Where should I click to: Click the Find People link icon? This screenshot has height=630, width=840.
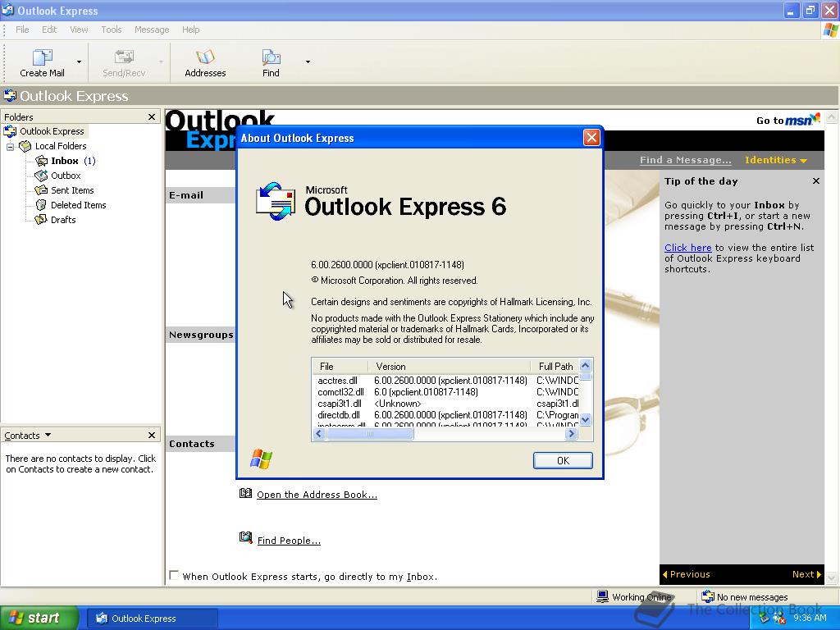coord(245,537)
